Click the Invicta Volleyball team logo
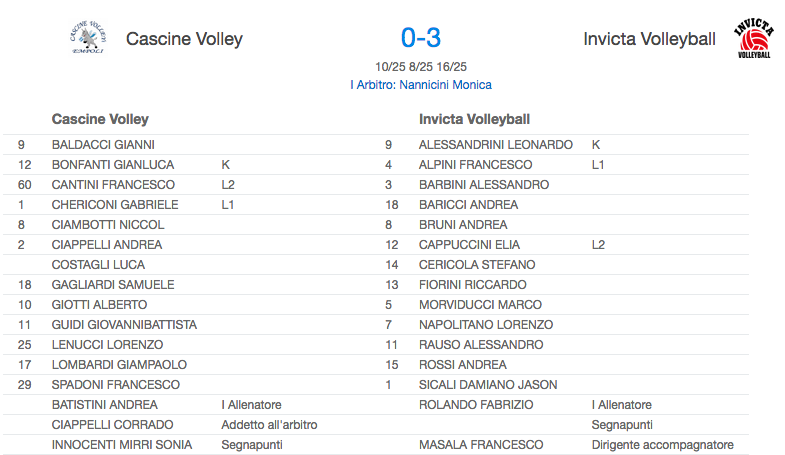Viewport: 785px width, 455px height. 753,39
